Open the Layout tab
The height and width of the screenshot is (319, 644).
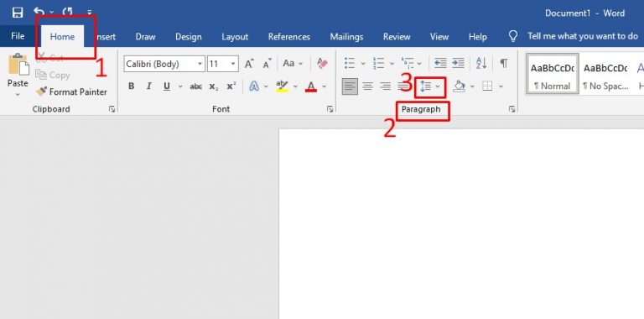click(x=235, y=37)
